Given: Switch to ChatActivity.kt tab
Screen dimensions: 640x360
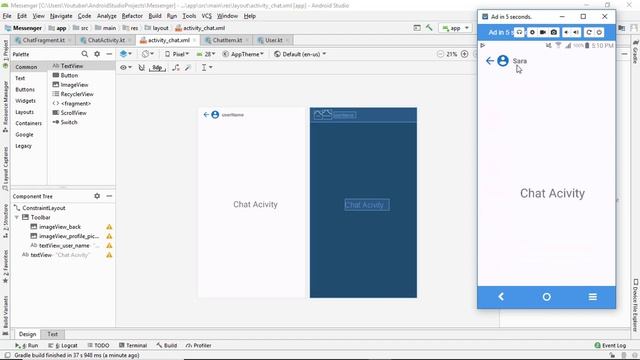Looking at the screenshot, I should 106,40.
